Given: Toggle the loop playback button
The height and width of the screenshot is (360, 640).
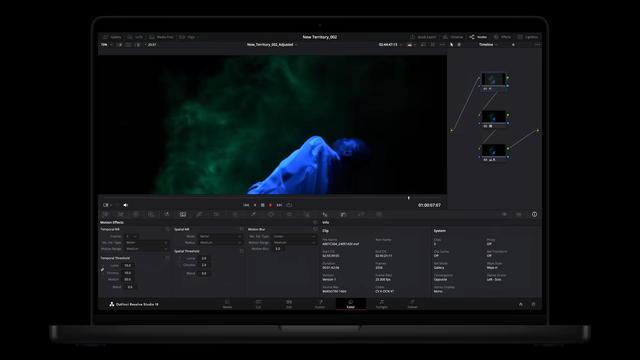Looking at the screenshot, I should (x=289, y=205).
